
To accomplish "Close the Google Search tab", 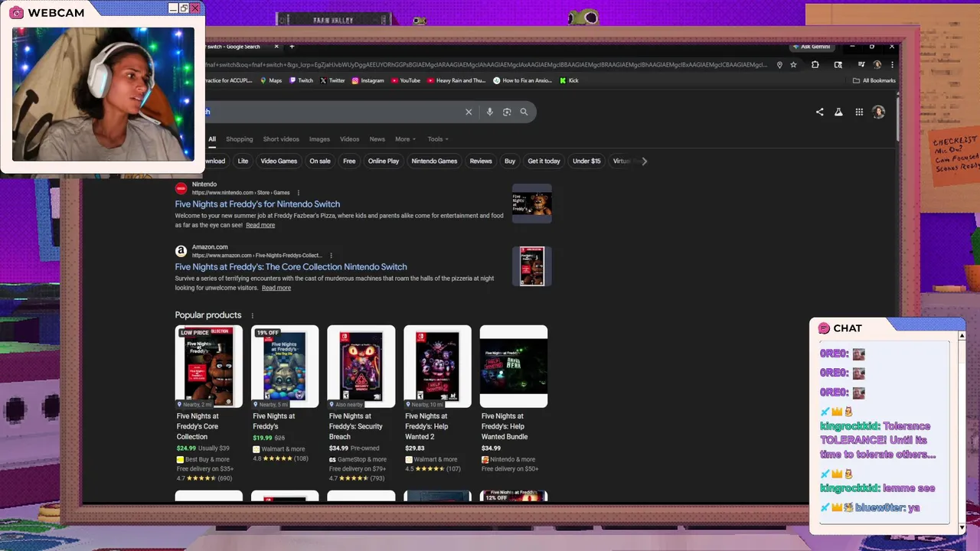I will tap(276, 47).
